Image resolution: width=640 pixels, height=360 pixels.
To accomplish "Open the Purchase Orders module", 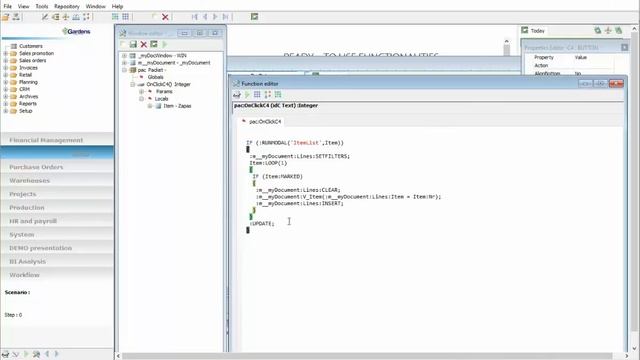I will coord(57,167).
